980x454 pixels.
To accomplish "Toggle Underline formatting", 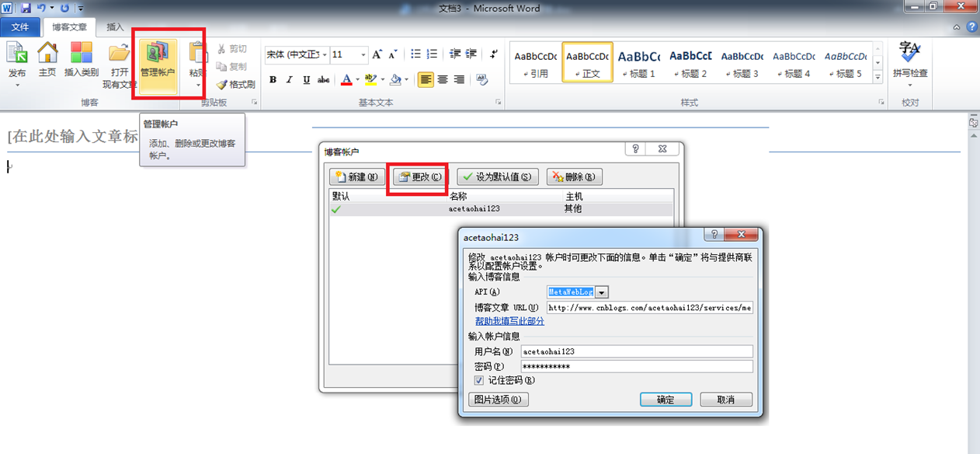I will click(307, 79).
